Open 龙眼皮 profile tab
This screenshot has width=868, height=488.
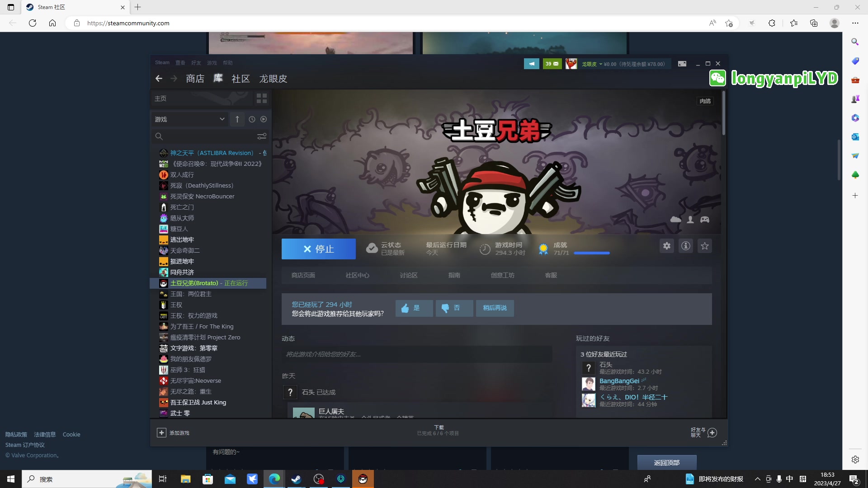pyautogui.click(x=273, y=79)
